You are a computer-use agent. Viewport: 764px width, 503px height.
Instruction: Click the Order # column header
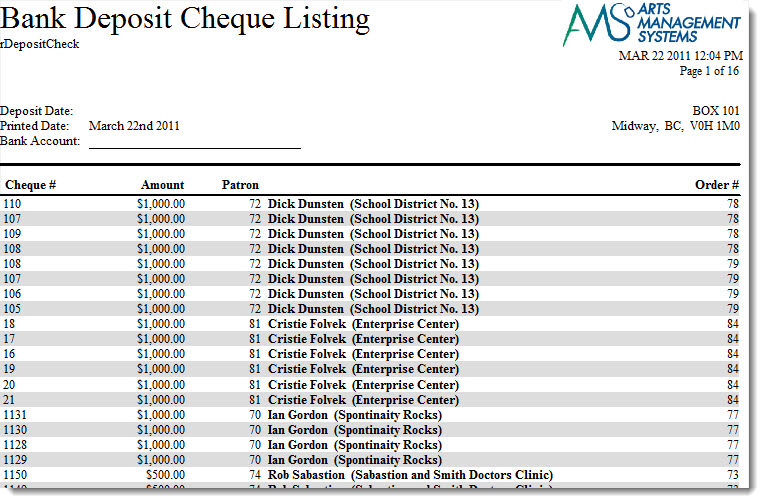click(716, 185)
